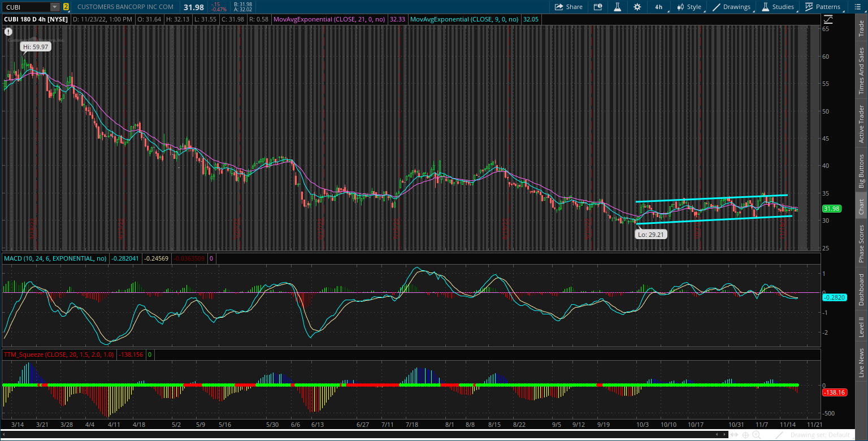Open chart settings with the gear icon

[x=637, y=7]
